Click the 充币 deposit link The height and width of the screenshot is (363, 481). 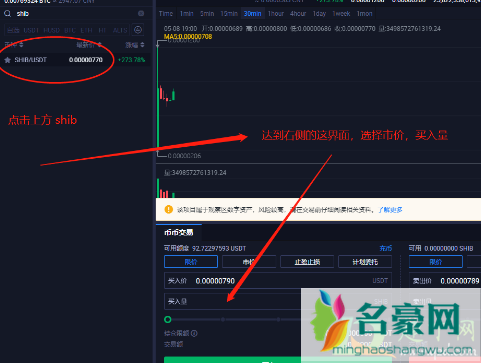pyautogui.click(x=386, y=248)
